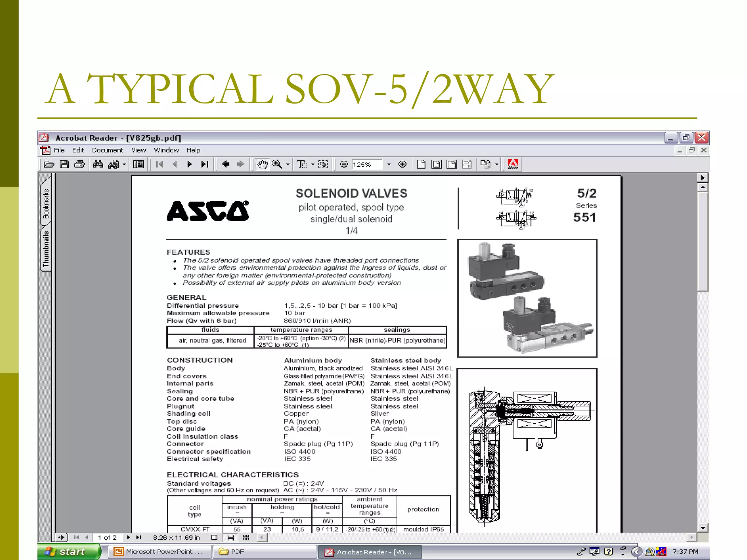Click horizontal scrollbar right arrow
Screen dimensions: 747x560
pyautogui.click(x=691, y=537)
